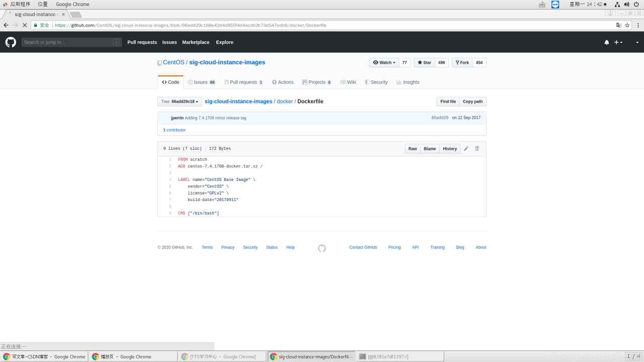Star the repository

pos(424,62)
